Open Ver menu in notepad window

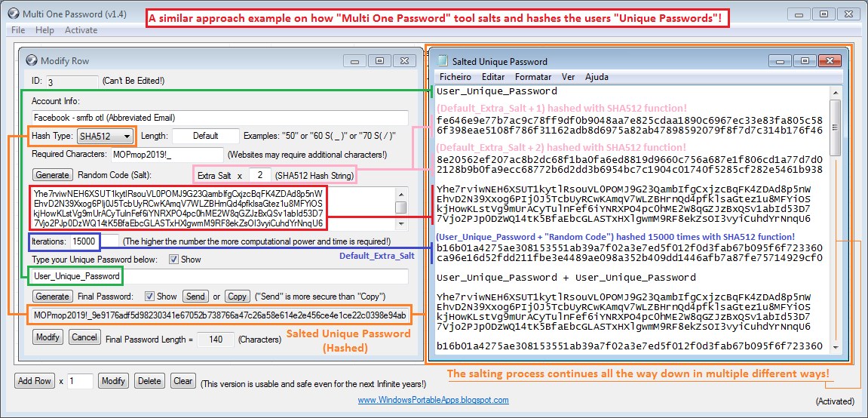tap(569, 77)
